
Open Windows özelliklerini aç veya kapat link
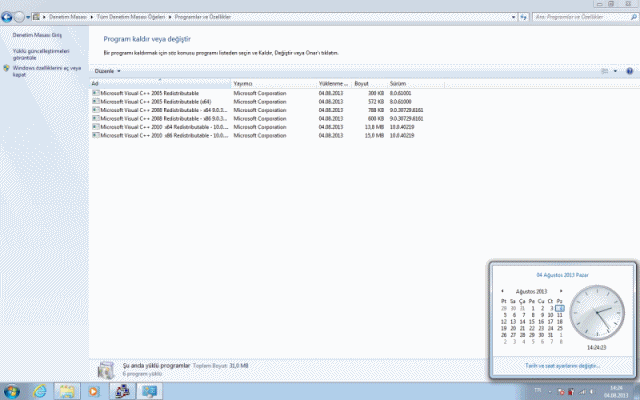coord(47,71)
